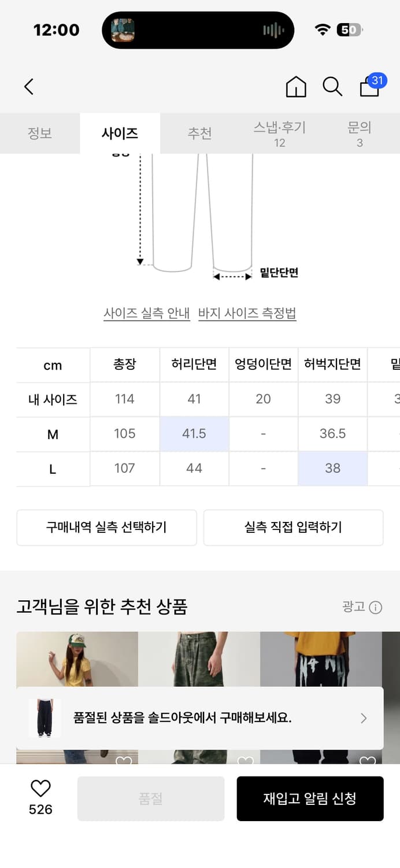The width and height of the screenshot is (400, 868).
Task: Open the sold-out purchase banner chevron
Action: coord(364,718)
